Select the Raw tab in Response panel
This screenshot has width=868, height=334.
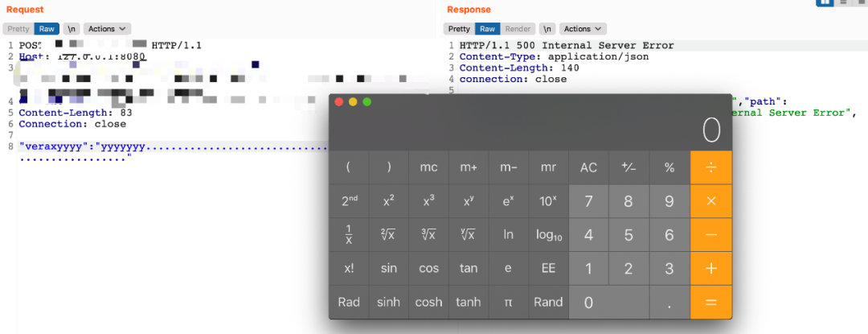tap(487, 29)
